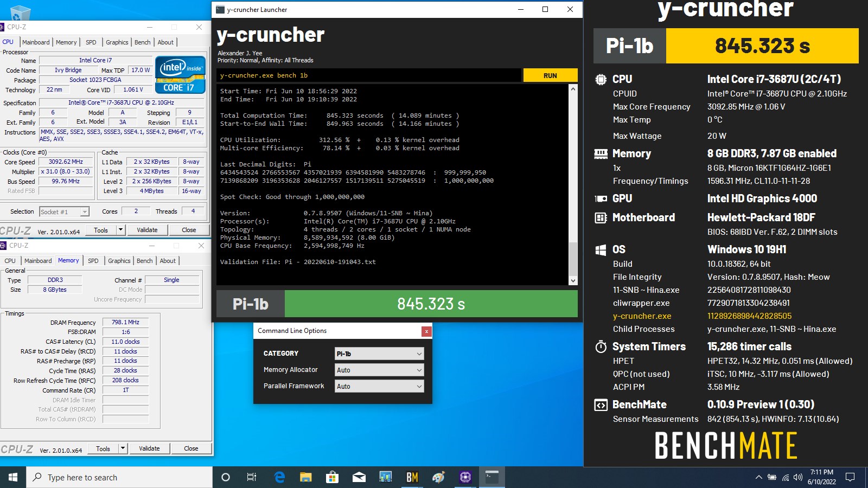Open Tools dropdown arrow in upper CPU-Z
The image size is (868, 488).
pos(120,230)
